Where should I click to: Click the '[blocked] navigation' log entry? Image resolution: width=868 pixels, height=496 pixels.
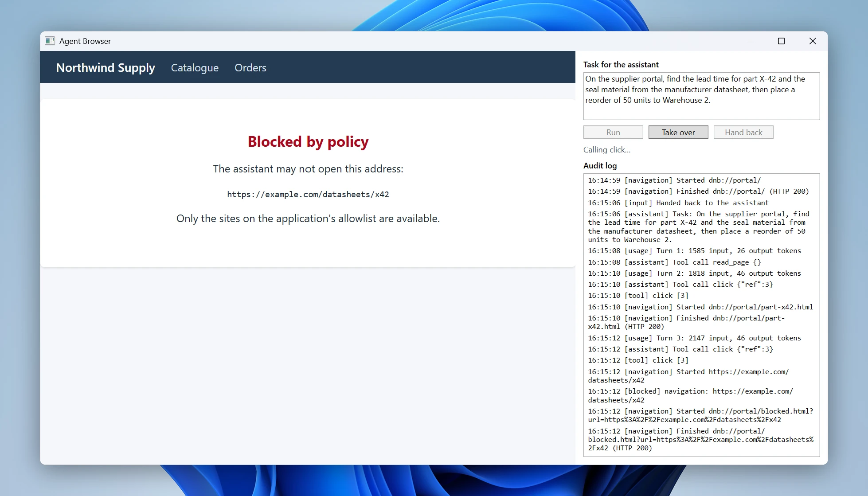pyautogui.click(x=690, y=395)
